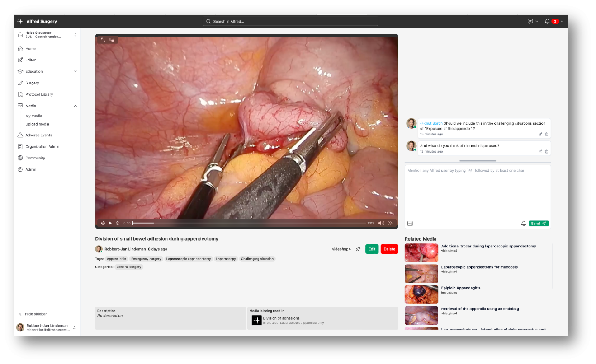Attach an image to the comment
This screenshot has height=364, width=596.
coord(410,224)
